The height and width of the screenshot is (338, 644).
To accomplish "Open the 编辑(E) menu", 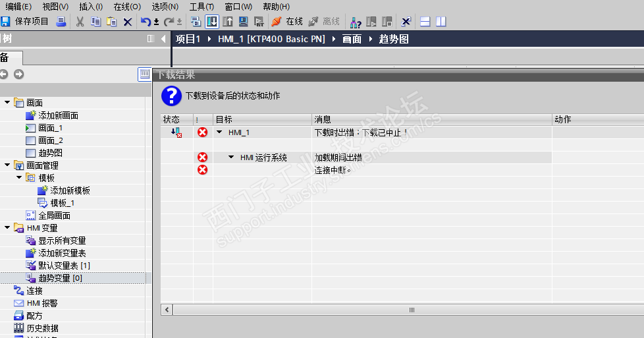I will (x=18, y=7).
